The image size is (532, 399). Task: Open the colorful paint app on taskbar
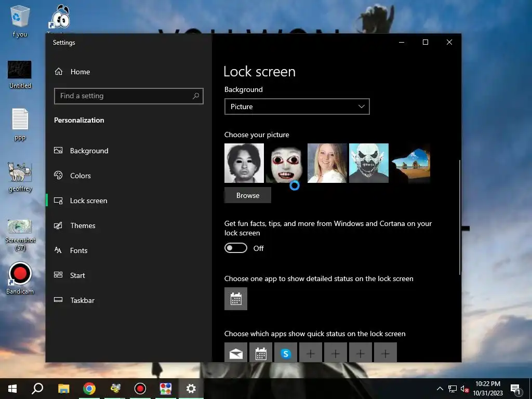[x=166, y=389]
